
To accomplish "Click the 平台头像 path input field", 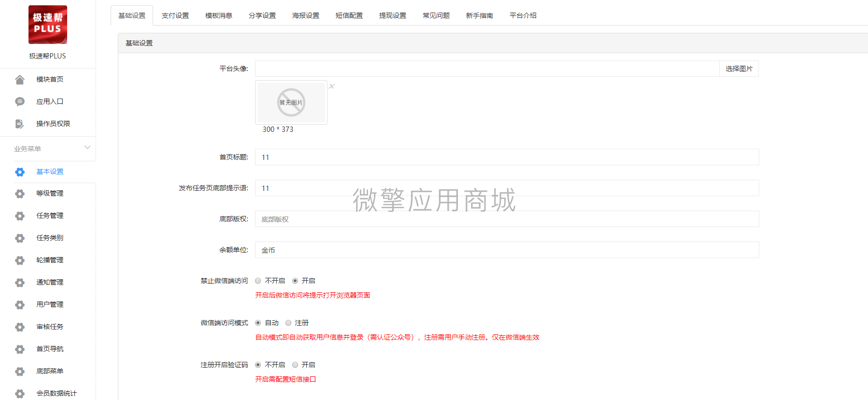I will [487, 69].
